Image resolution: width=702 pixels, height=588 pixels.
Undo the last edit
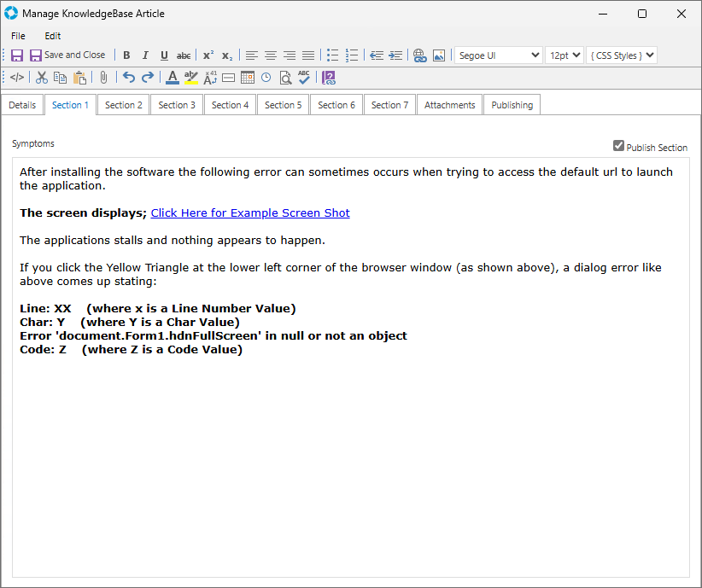[x=129, y=78]
